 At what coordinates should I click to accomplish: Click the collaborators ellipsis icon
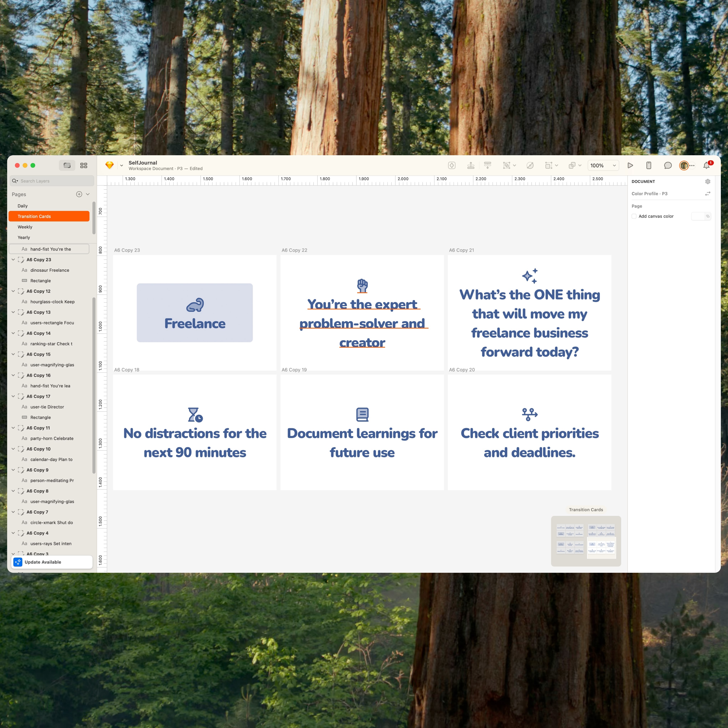(692, 165)
